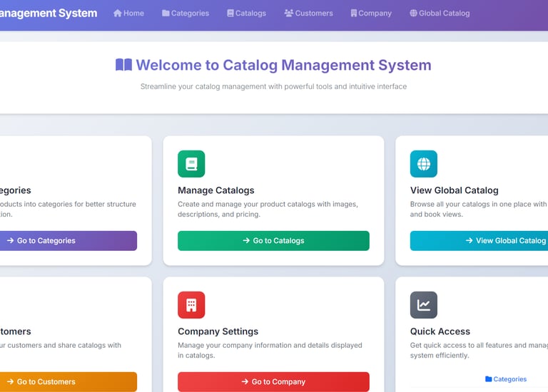Screen dimensions: 548x392
Task: Click arrow icon in Go to Categories button
Action: point(11,240)
